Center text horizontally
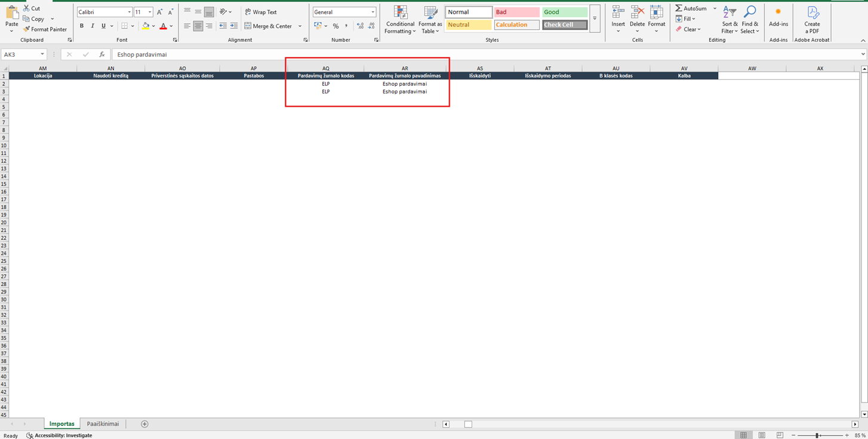The height and width of the screenshot is (439, 868). coord(198,26)
